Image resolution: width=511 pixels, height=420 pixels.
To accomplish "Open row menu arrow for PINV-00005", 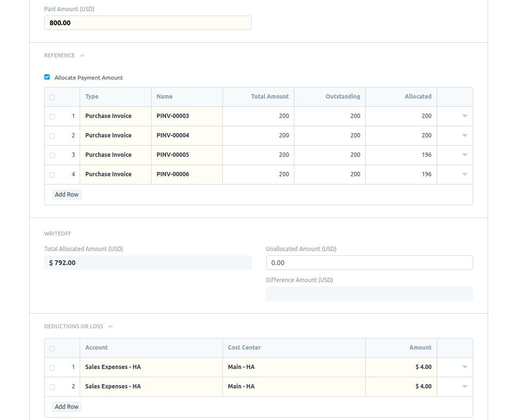I will point(465,155).
